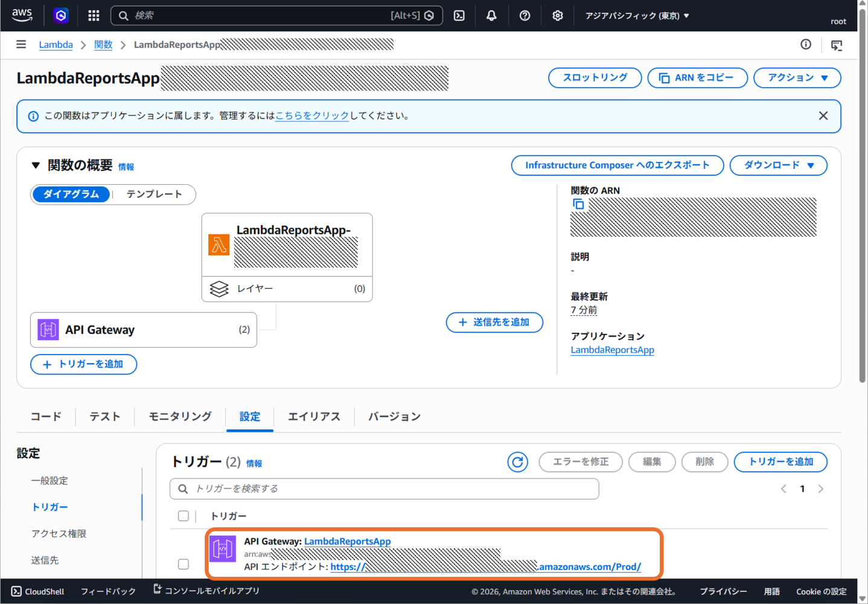The image size is (868, 604).
Task: Click トリガーを追加 in the triggers panel
Action: pyautogui.click(x=780, y=462)
